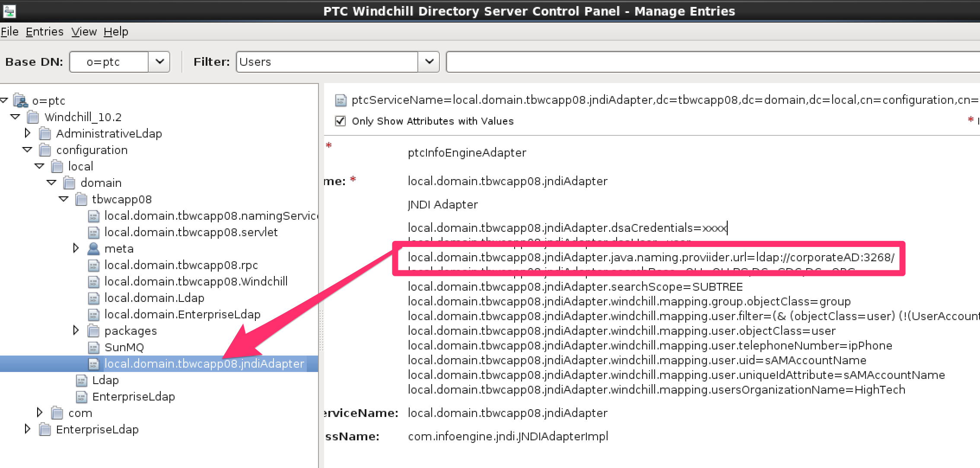The image size is (980, 468).
Task: Click the plain Ldap leaf entry icon
Action: [x=81, y=380]
